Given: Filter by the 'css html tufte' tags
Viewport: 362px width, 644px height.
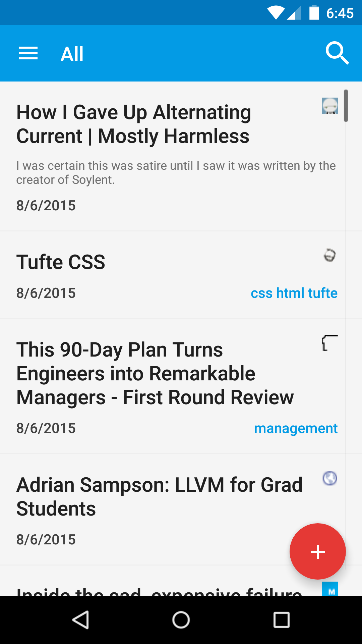Looking at the screenshot, I should [294, 293].
